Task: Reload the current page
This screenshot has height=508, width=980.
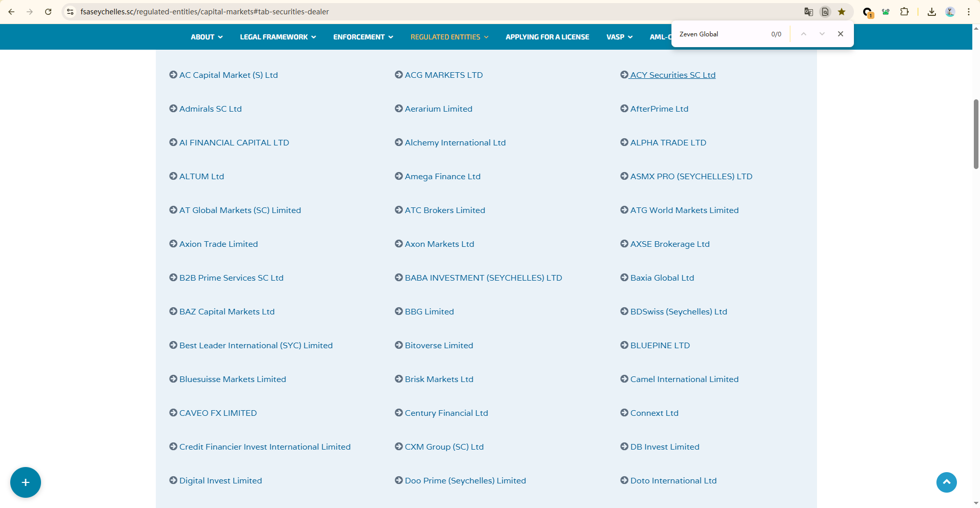Action: 48,12
